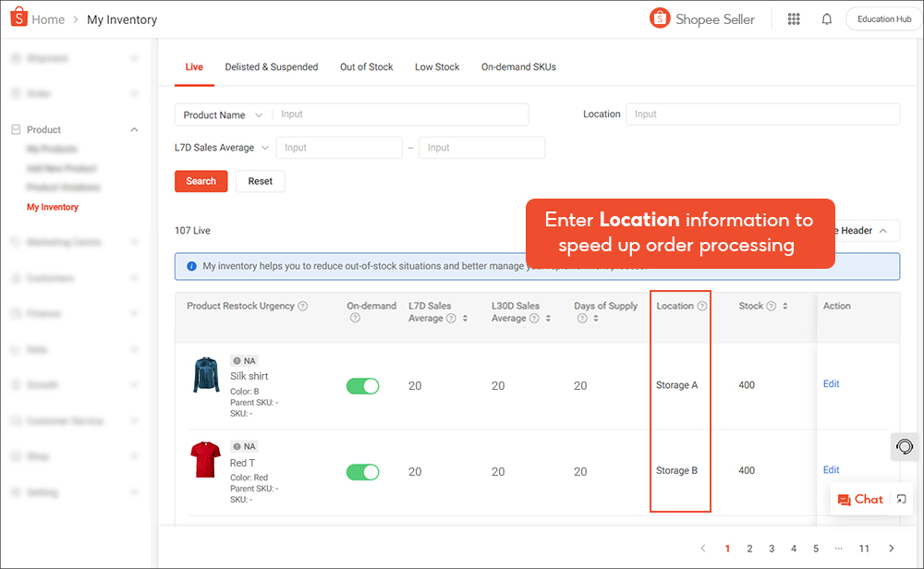Viewport: 924px width, 569px height.
Task: Click the Storage B location cell
Action: (x=676, y=471)
